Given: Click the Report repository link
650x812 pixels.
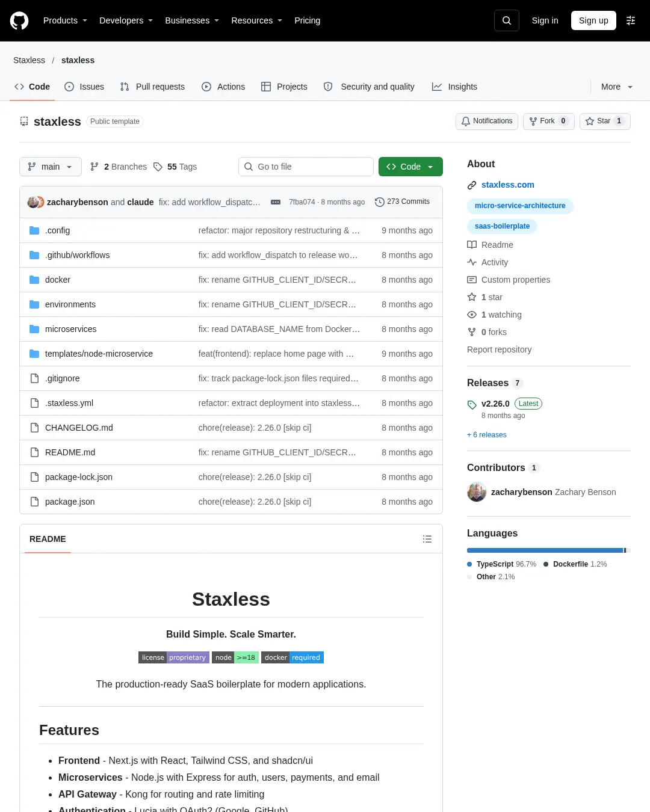Looking at the screenshot, I should [500, 349].
